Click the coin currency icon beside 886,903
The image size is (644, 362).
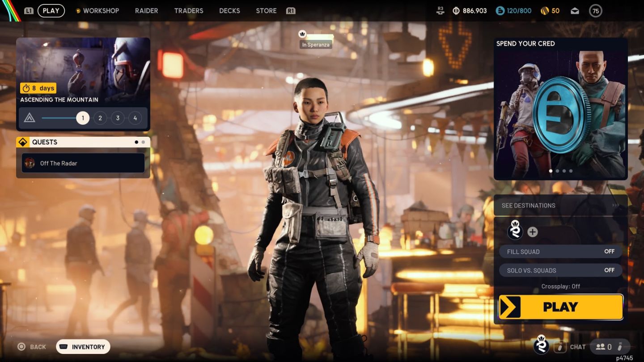(x=456, y=11)
